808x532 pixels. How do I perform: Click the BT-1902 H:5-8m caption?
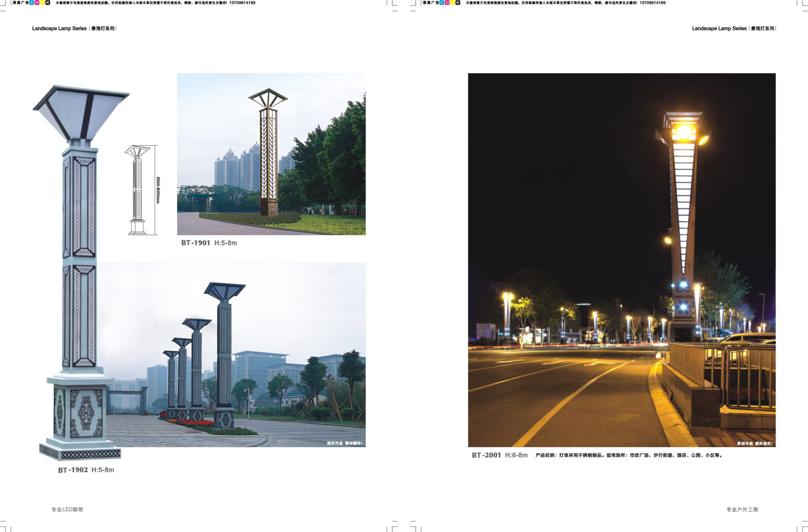click(x=86, y=470)
